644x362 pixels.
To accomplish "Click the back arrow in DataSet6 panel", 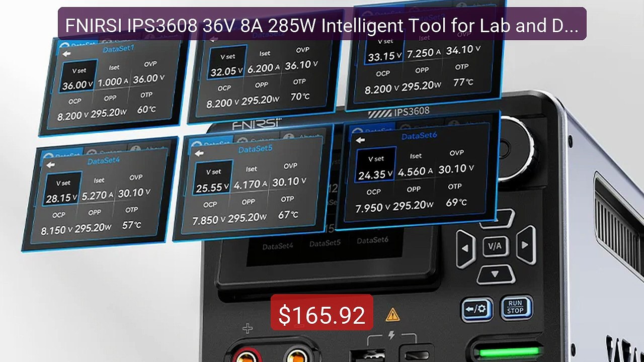I will pyautogui.click(x=360, y=140).
